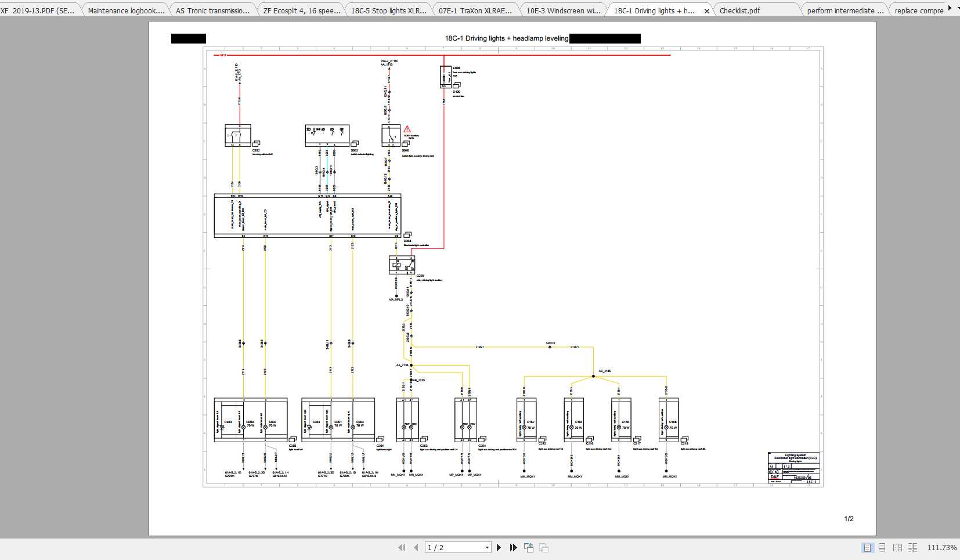960x560 pixels.
Task: Close the 18C-1 Driving lights tab
Action: (x=706, y=10)
